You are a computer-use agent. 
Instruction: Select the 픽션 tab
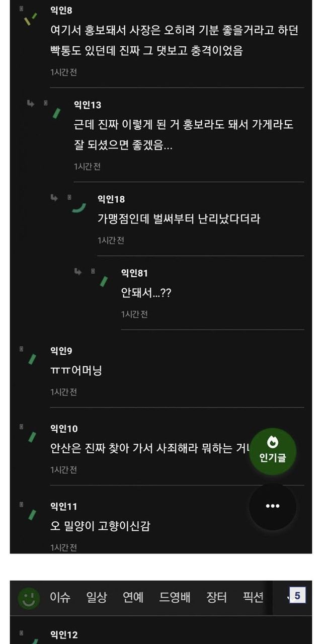253,598
